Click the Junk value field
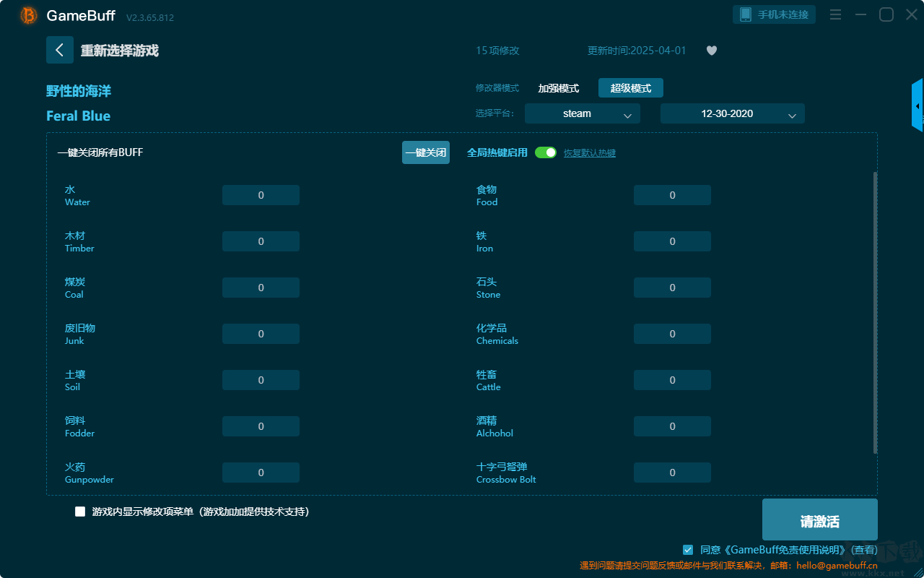Viewport: 924px width, 578px height. pyautogui.click(x=261, y=334)
